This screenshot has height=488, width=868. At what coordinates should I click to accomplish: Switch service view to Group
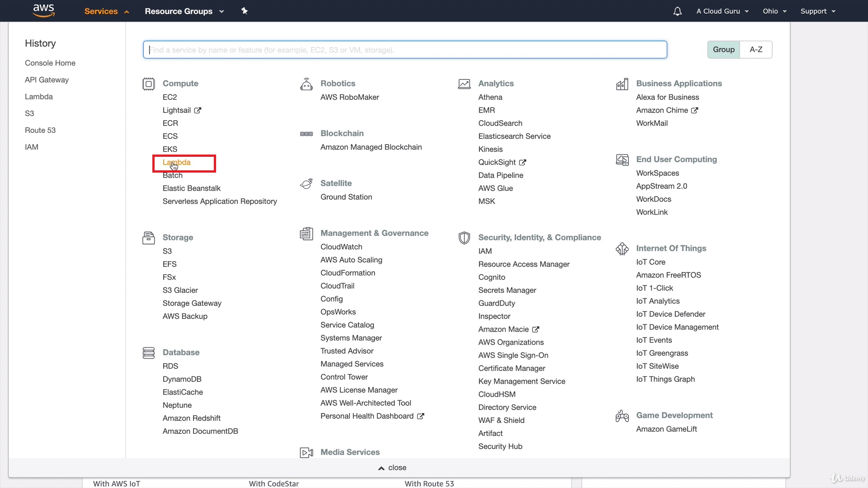[x=723, y=50]
